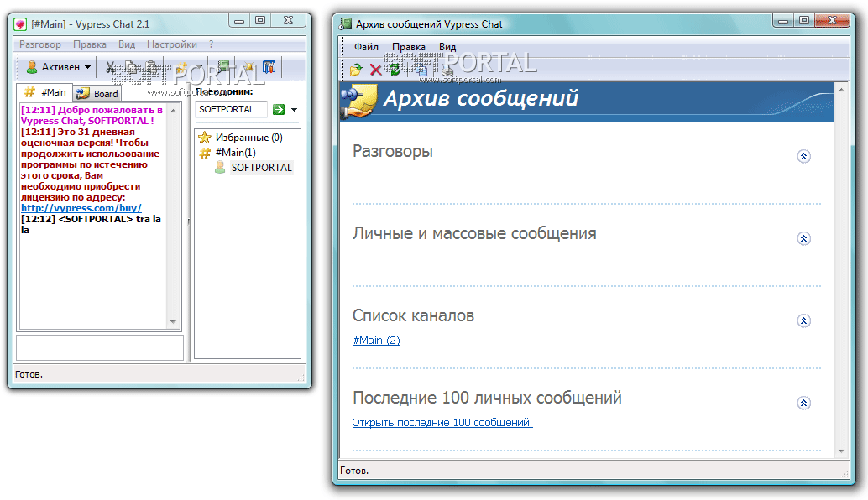The image size is (868, 500).
Task: Click 'Готов.' status text in chat window
Action: coord(29,374)
